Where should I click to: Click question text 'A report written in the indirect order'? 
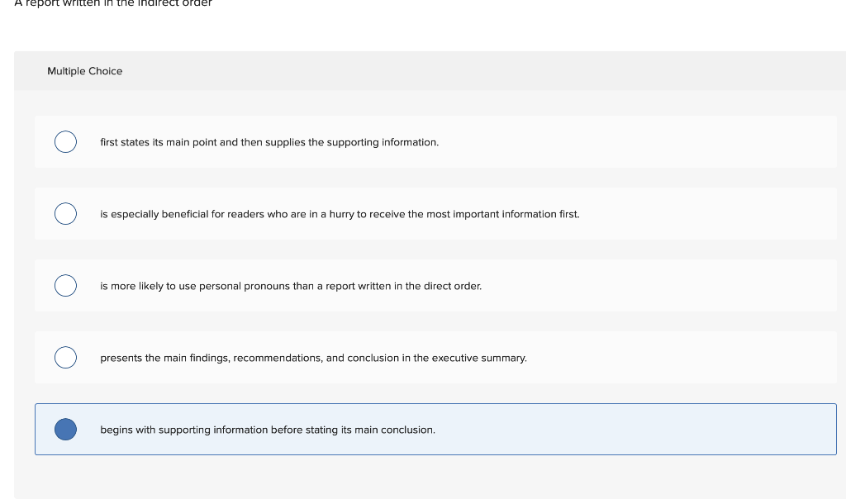(x=113, y=3)
